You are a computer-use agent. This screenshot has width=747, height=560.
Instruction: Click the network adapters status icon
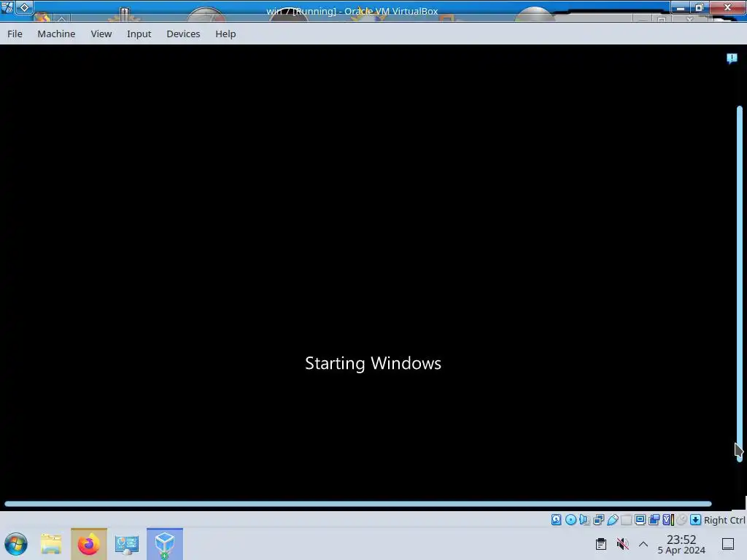click(x=599, y=519)
